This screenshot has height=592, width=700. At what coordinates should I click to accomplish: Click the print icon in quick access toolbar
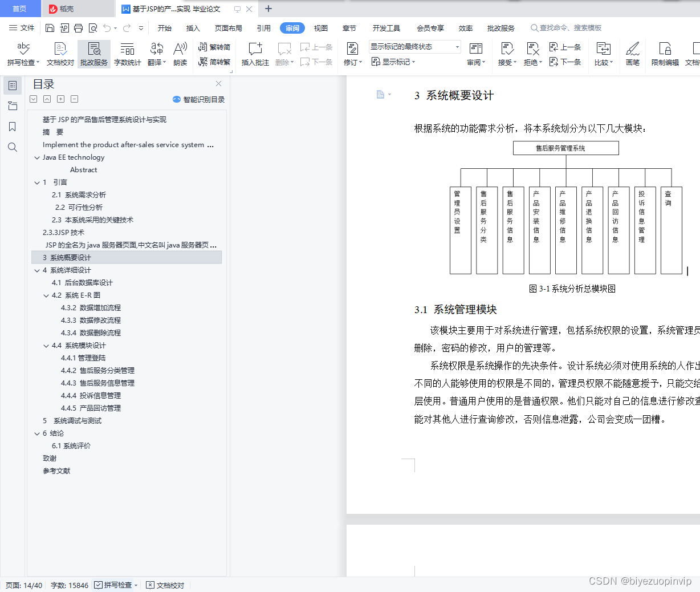[x=78, y=28]
